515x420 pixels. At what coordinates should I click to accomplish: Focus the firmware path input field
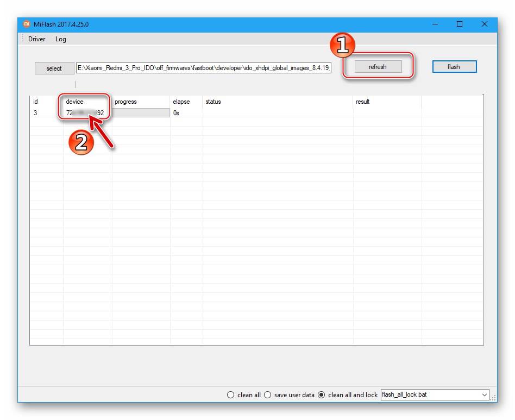pos(204,68)
